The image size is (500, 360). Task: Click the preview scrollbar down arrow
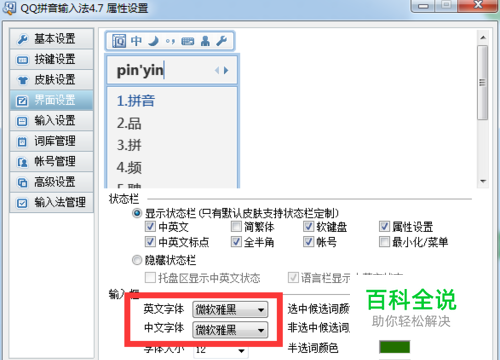coord(483,181)
